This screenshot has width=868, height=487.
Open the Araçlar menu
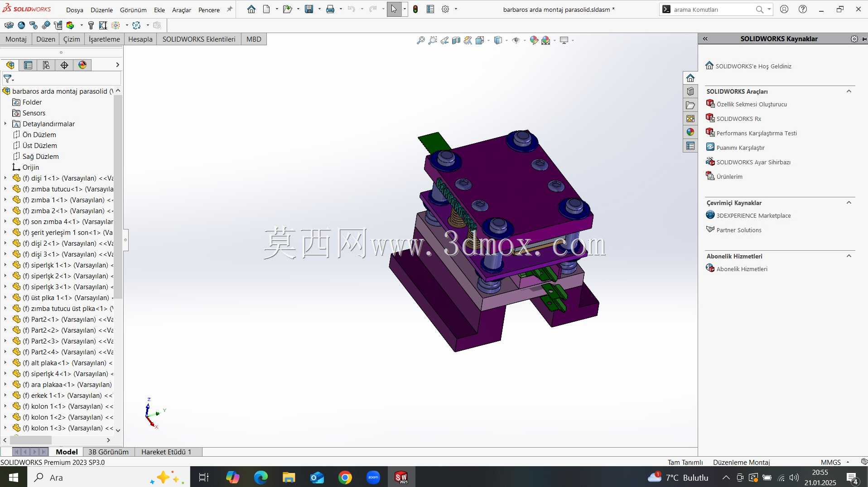(182, 10)
